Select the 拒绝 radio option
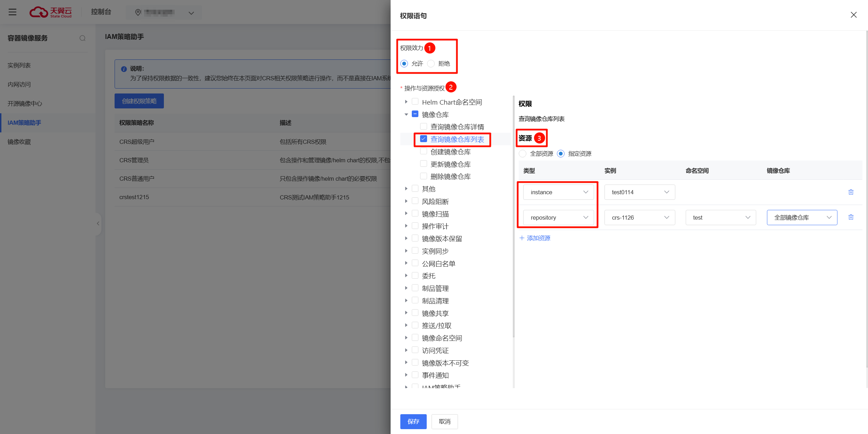Screen dimensions: 868x434 431,64
